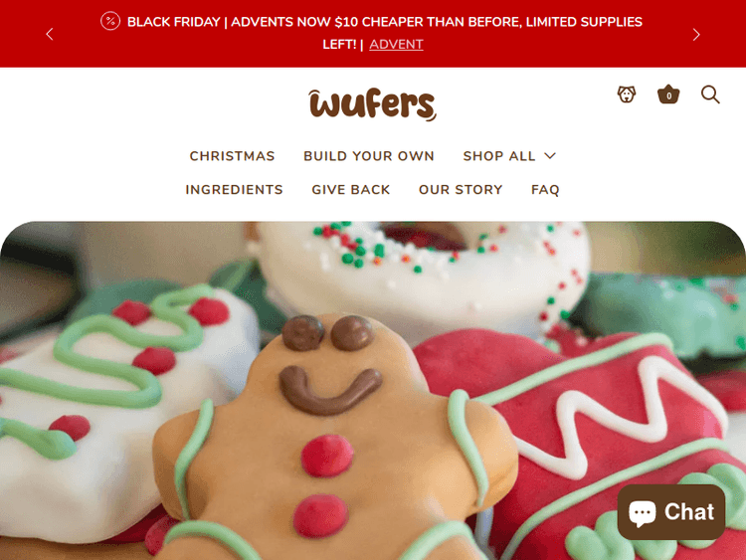
Task: Show previous announcement with left arrow
Action: click(50, 34)
